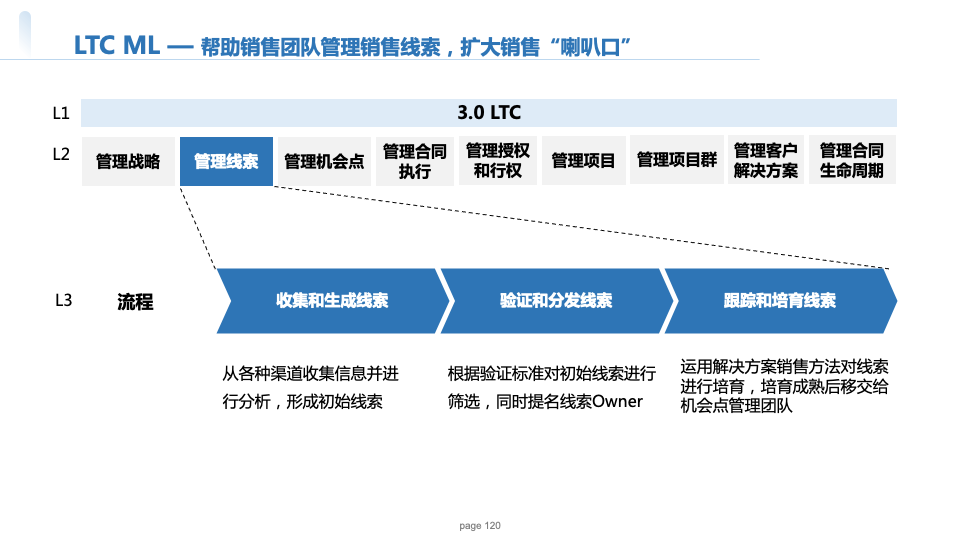Click the '管理授权和行权' box
Viewport: 960px width, 540px height.
pos(498,160)
